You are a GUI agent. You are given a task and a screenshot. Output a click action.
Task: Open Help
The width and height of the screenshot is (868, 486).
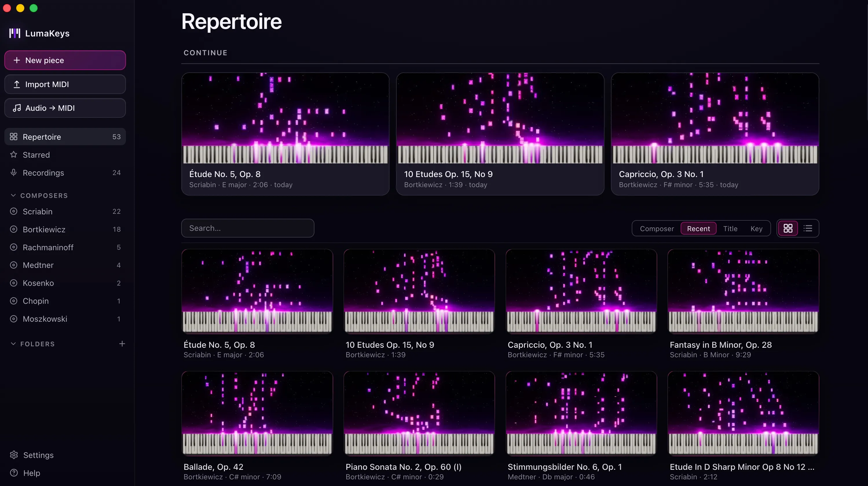(65, 473)
